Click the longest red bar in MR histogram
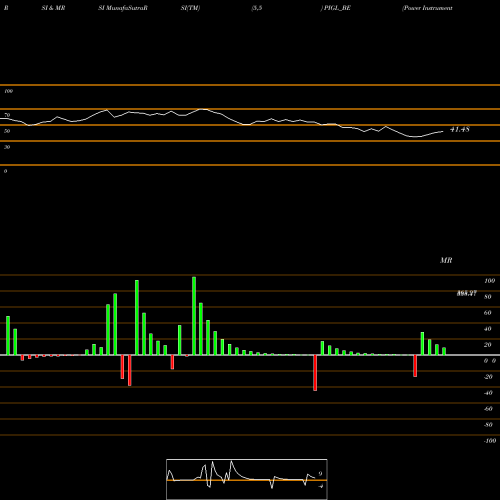The image size is (500, 500). click(x=315, y=373)
